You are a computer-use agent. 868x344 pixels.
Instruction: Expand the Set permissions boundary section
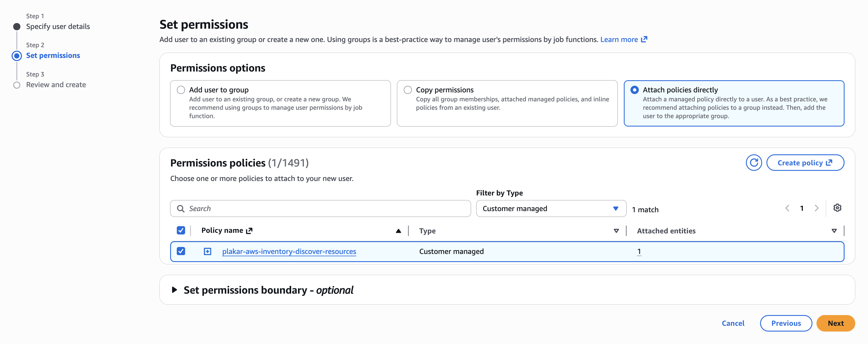coord(174,290)
